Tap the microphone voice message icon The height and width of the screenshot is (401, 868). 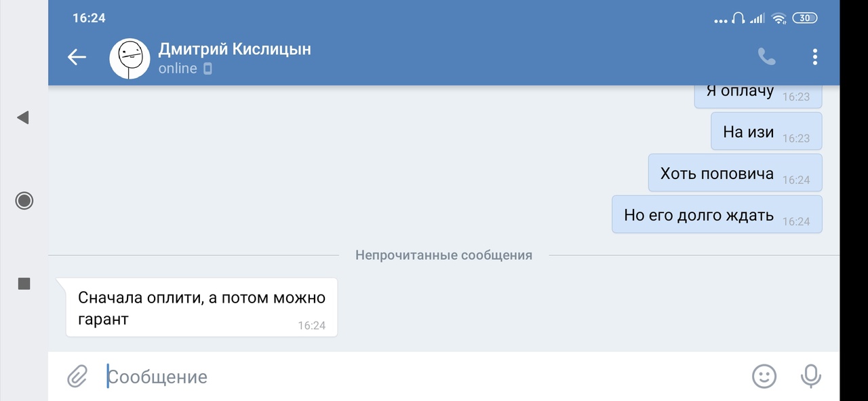pos(810,376)
